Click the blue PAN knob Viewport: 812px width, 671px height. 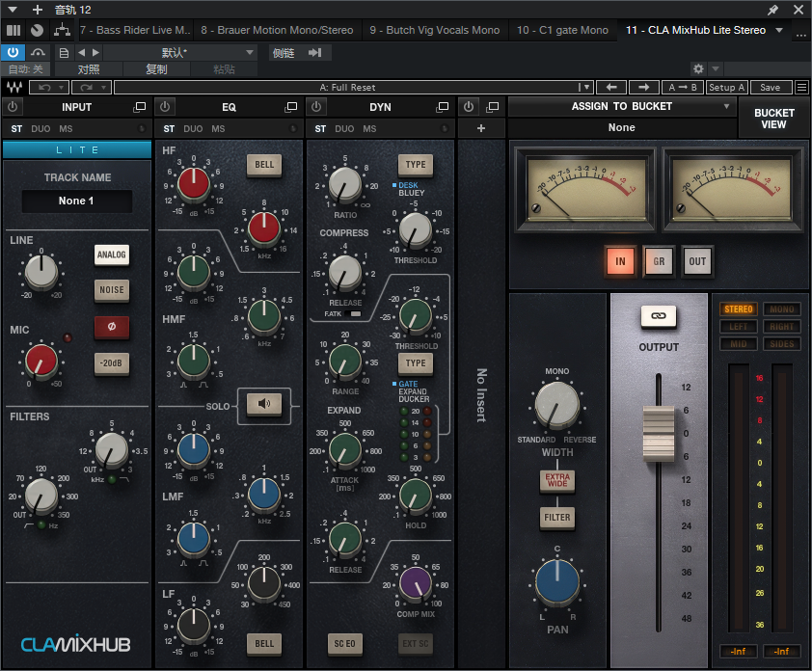pos(557,581)
